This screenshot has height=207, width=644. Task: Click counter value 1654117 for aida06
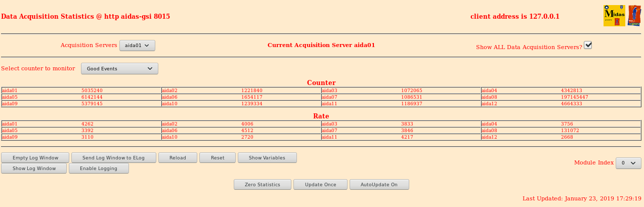click(x=252, y=97)
